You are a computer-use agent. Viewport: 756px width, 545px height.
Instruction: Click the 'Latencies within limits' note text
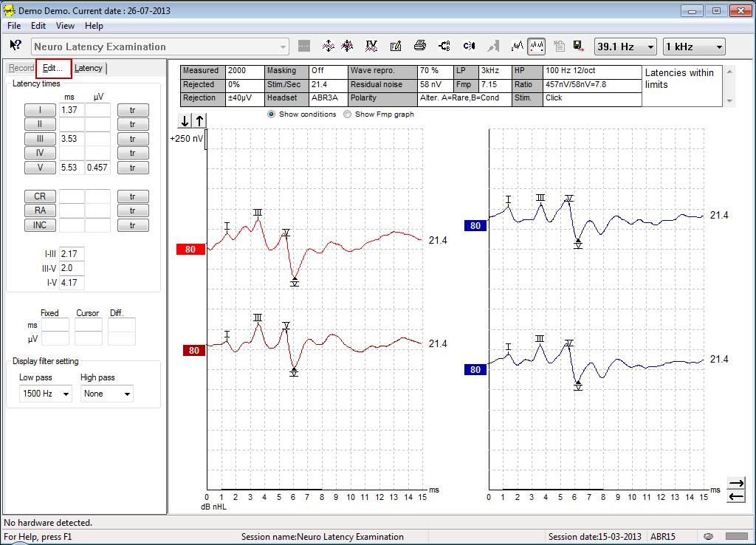click(679, 78)
